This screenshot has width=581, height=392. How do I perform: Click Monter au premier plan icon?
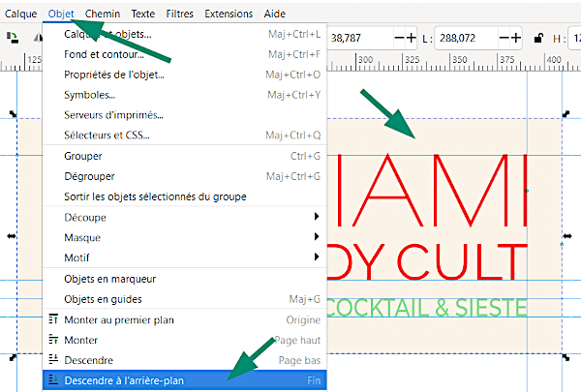(x=53, y=319)
